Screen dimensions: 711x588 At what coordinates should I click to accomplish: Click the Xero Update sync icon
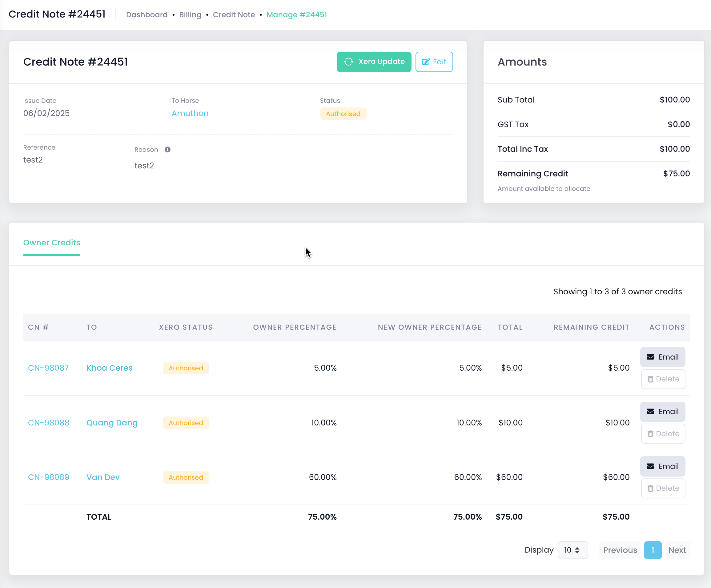(x=348, y=62)
